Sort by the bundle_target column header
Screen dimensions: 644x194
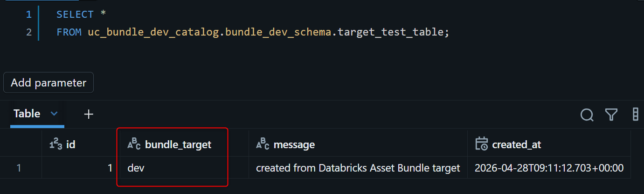coord(178,145)
